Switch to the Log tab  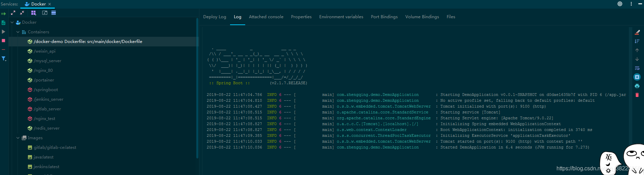click(x=238, y=17)
